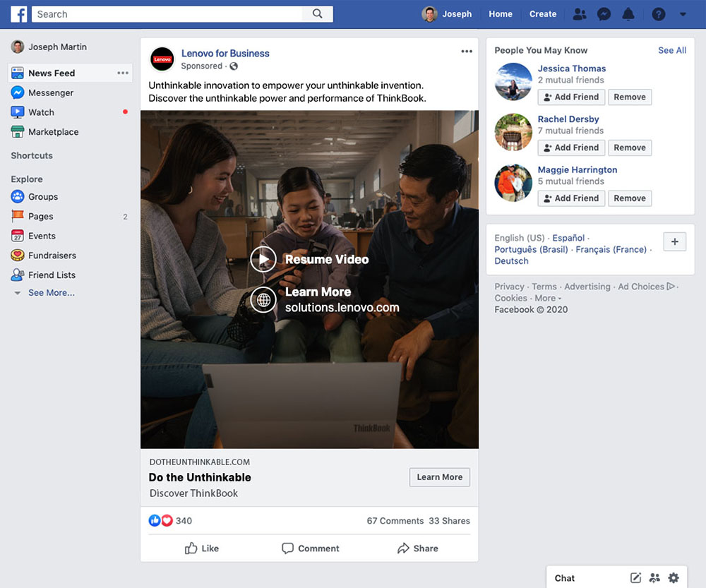
Task: Add Friend for Maggie Harrington
Action: pyautogui.click(x=571, y=198)
